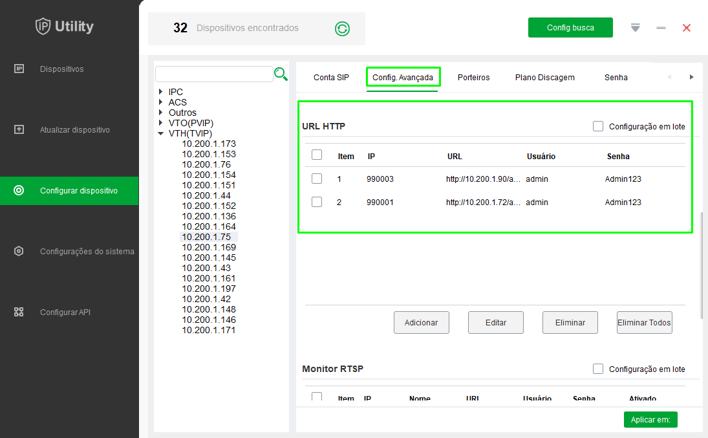708x438 pixels.
Task: Expand the VTO(PVIP) tree node
Action: point(160,123)
